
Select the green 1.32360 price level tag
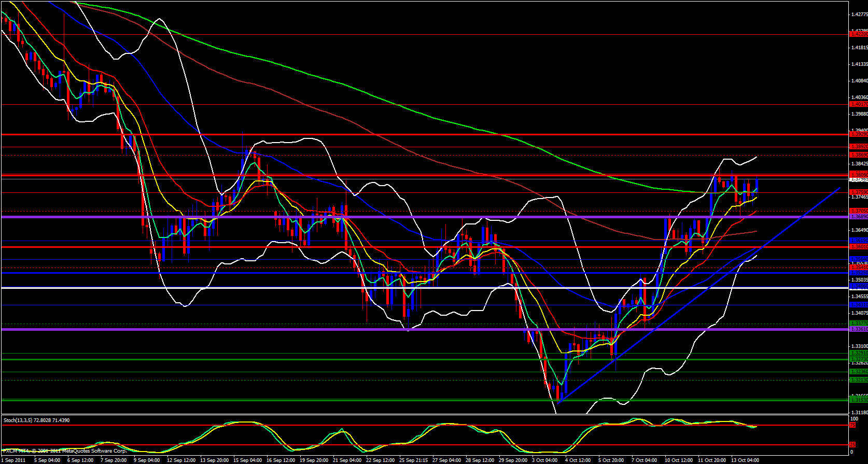coord(858,372)
